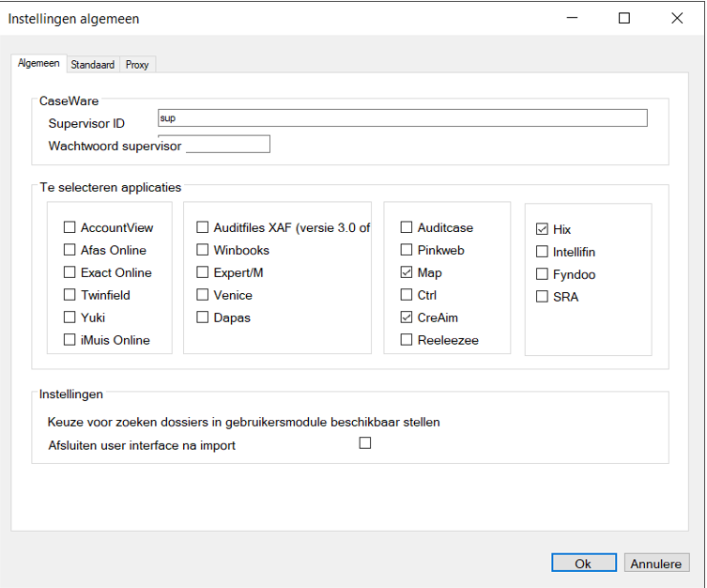Click the 'CaseWare' group label

(x=69, y=101)
